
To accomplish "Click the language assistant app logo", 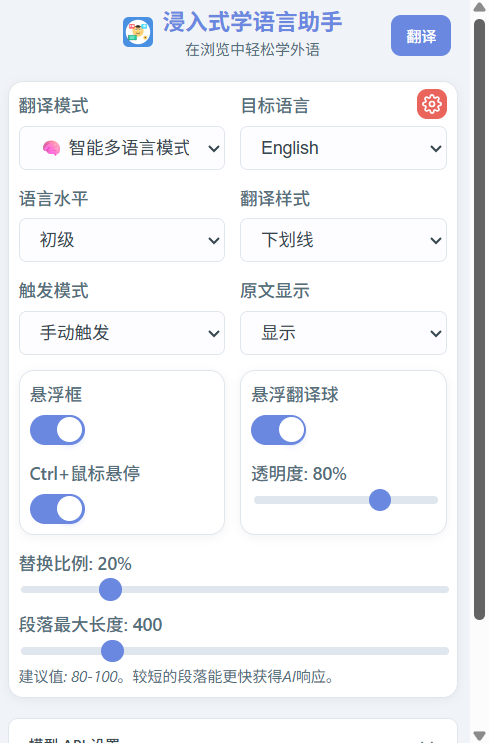I will pos(138,32).
